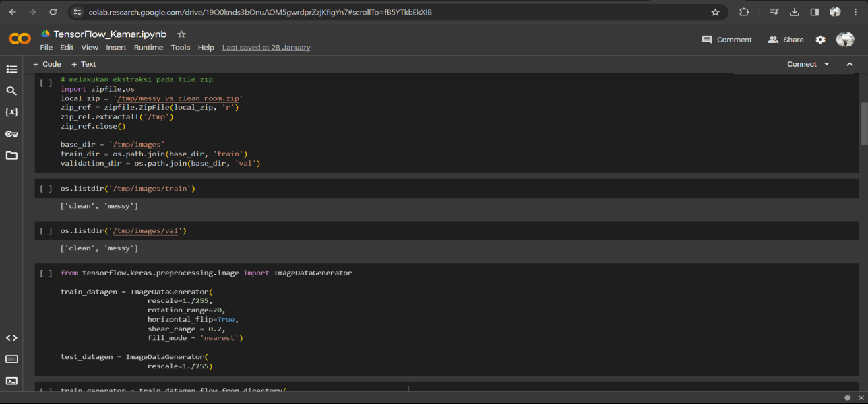Open the Colab settings gear
Screen dimensions: 868x404
pos(820,40)
